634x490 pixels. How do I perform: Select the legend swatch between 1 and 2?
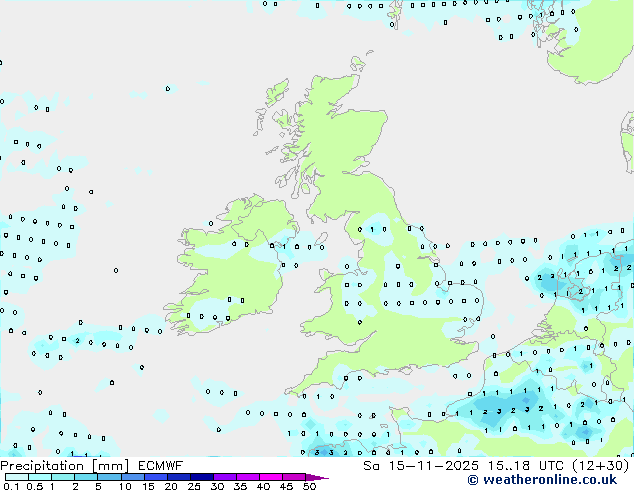(x=63, y=477)
